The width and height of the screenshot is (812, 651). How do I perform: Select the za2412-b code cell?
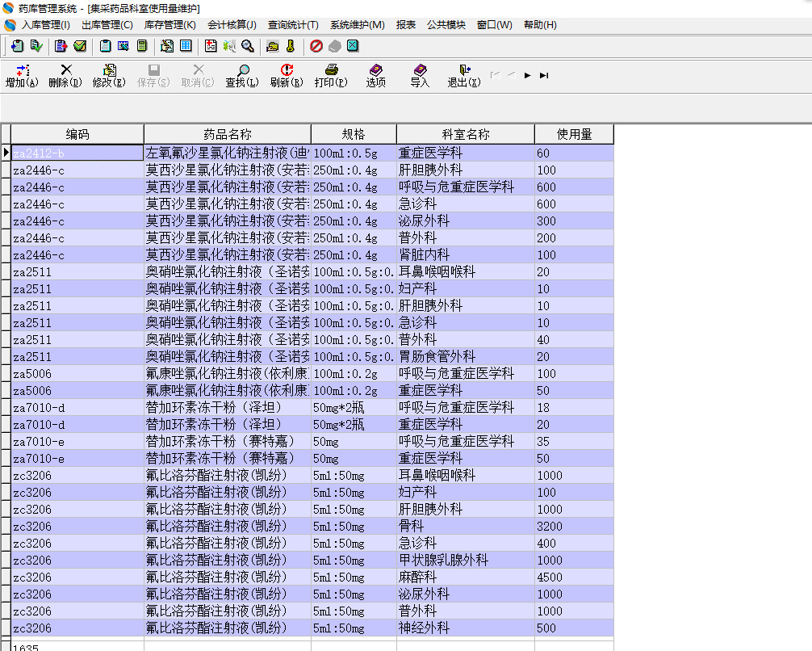[x=77, y=153]
